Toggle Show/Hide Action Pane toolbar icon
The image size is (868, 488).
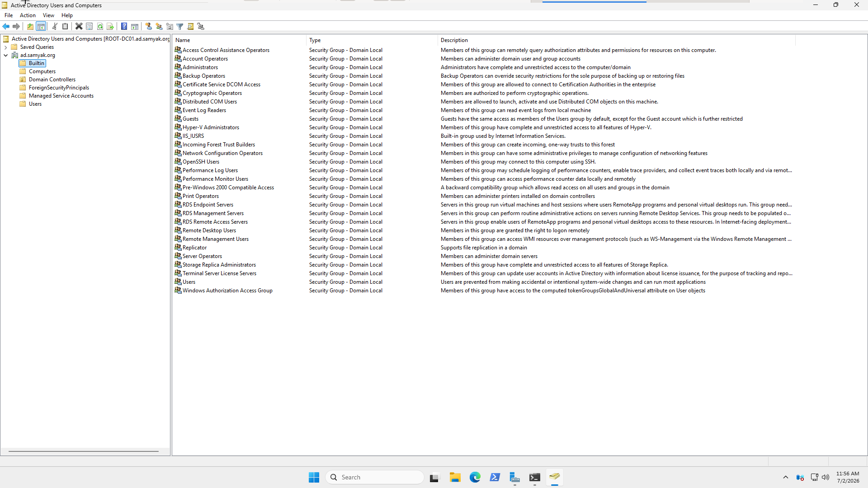(x=135, y=26)
